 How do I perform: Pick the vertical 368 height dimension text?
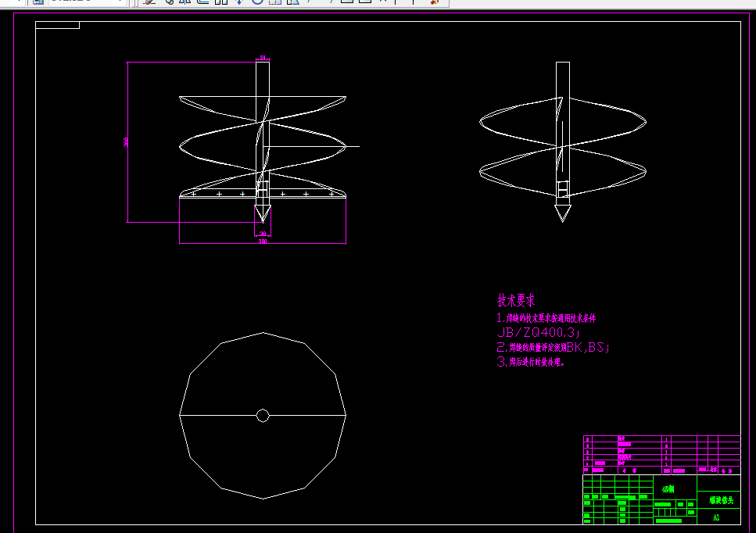[x=126, y=141]
